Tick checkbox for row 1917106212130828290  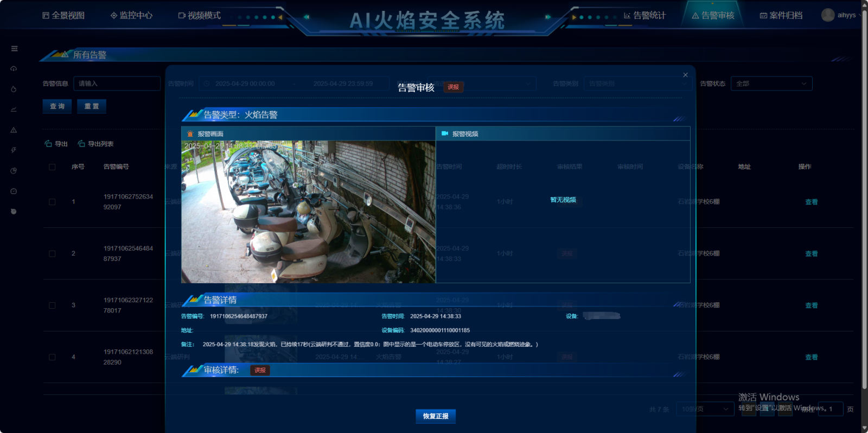coord(52,357)
